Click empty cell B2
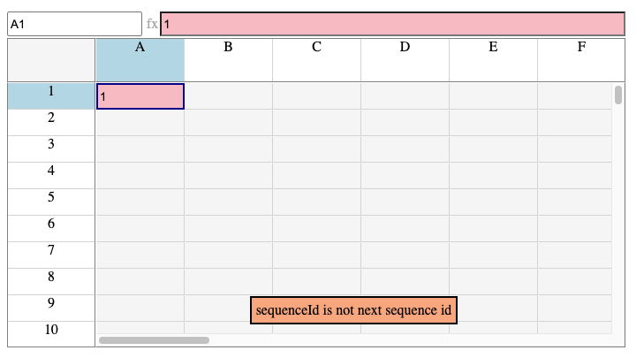 pyautogui.click(x=228, y=123)
